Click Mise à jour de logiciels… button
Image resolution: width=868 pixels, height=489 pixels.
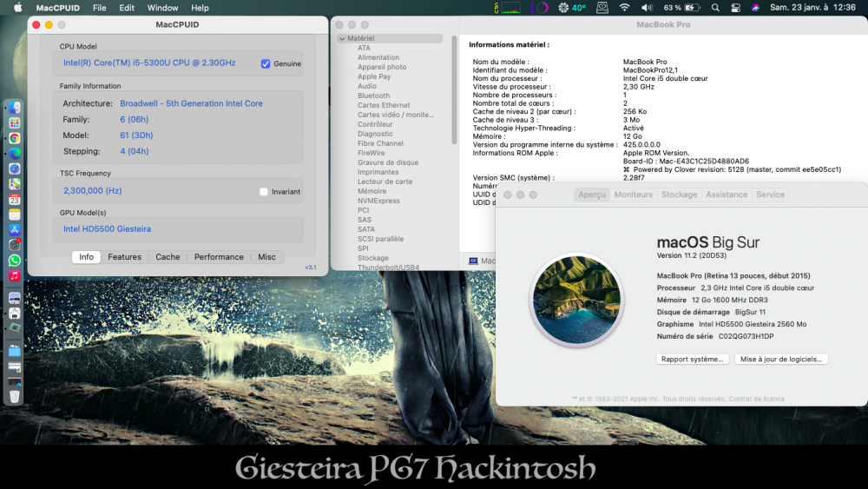781,359
